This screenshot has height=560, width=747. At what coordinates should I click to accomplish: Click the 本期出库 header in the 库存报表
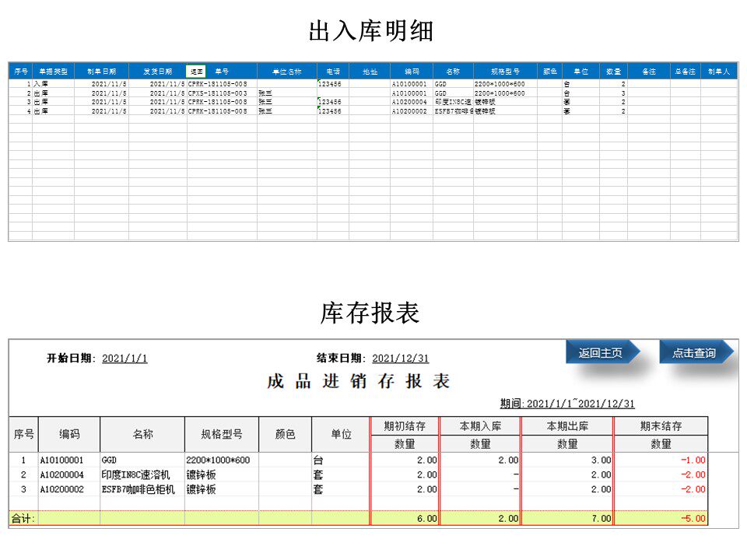pyautogui.click(x=567, y=426)
